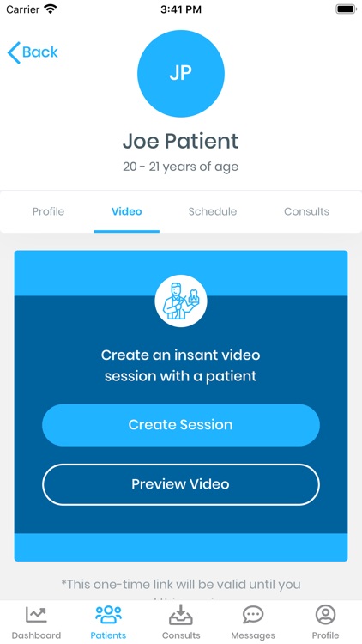
Task: Click the battery status icon
Action: coord(346,9)
